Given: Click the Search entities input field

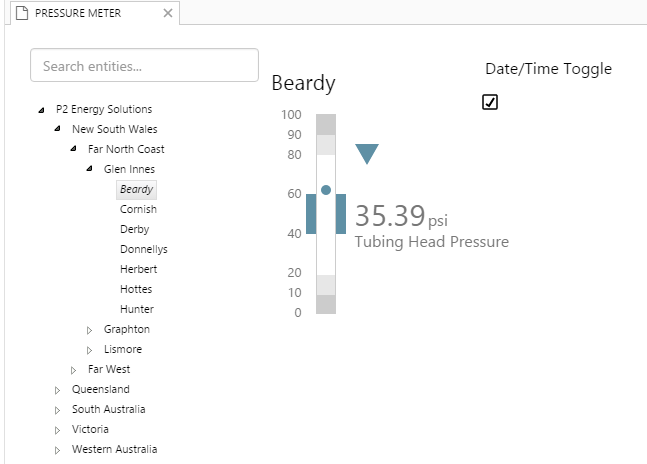Looking at the screenshot, I should coord(144,66).
